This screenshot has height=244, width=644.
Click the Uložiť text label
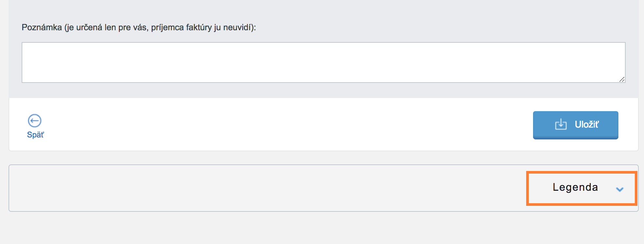click(x=587, y=124)
